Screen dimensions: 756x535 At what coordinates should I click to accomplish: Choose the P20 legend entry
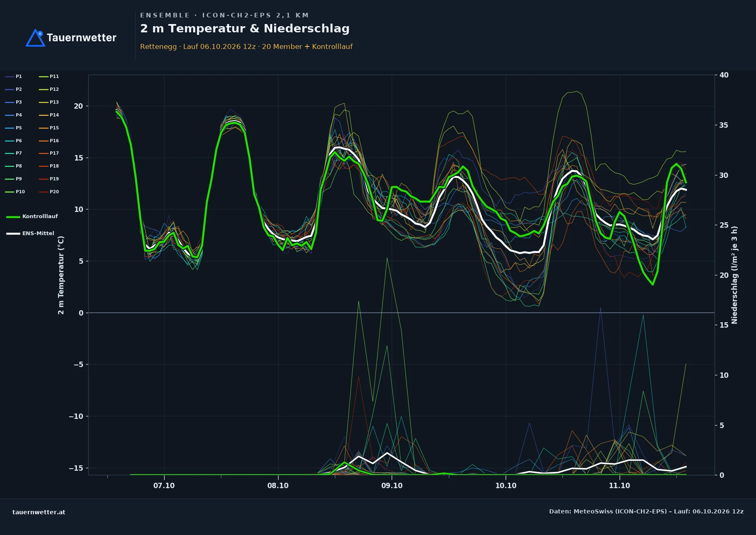coord(49,192)
